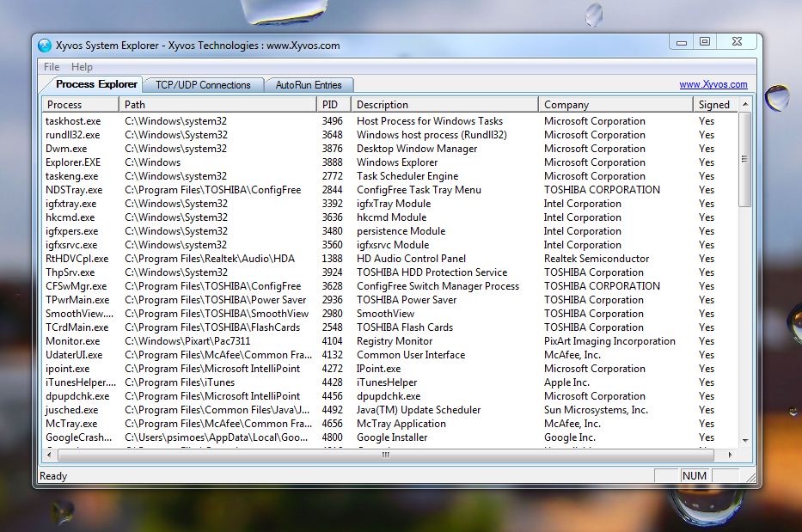Screen dimensions: 802x532
Task: Select the rundll32.exe process row
Action: coord(389,135)
